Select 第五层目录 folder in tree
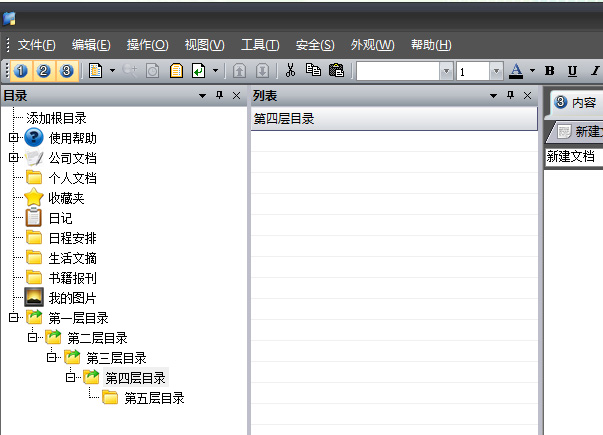This screenshot has height=435, width=603. point(154,398)
